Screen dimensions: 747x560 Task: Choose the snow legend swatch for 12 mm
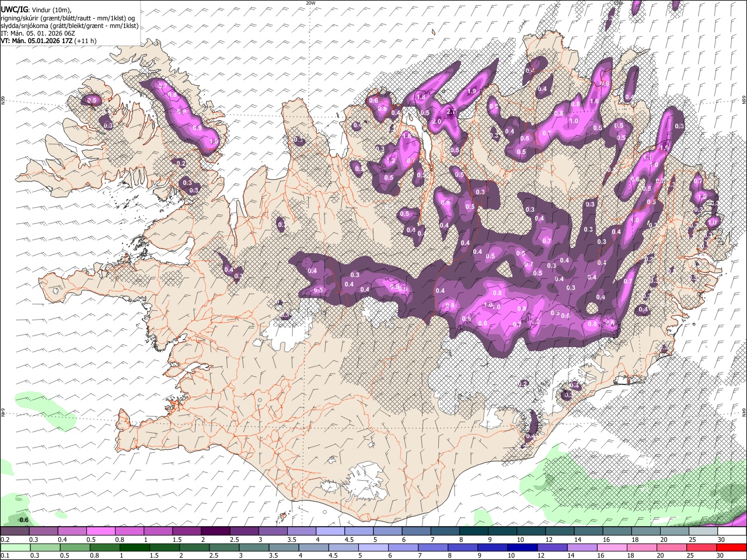coord(560,531)
